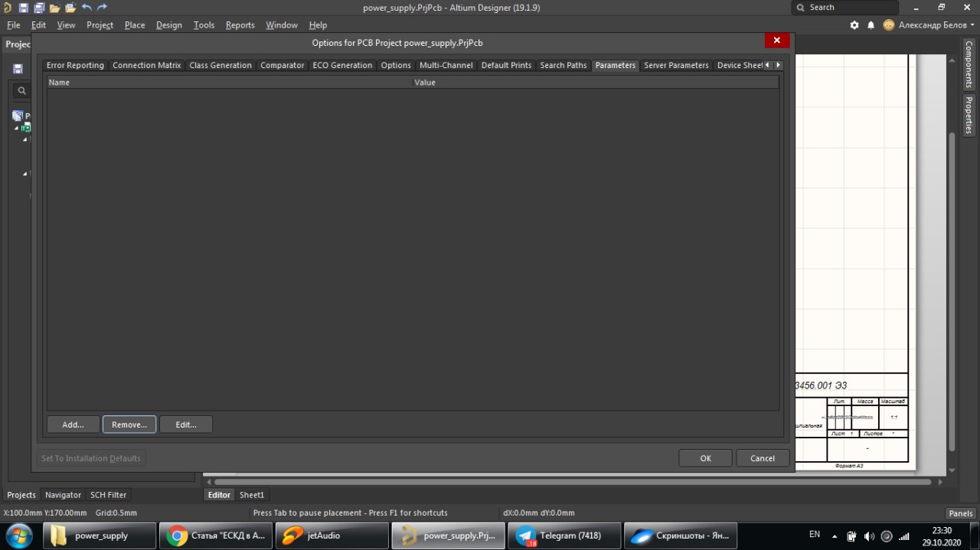Switch to the SCH Filter panel tab
Image resolution: width=980 pixels, height=550 pixels.
click(108, 495)
